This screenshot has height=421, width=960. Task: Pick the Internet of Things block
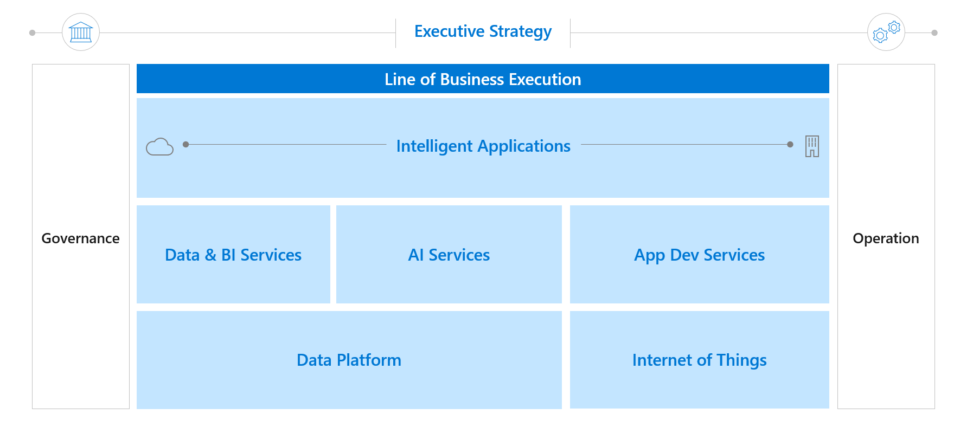[699, 360]
